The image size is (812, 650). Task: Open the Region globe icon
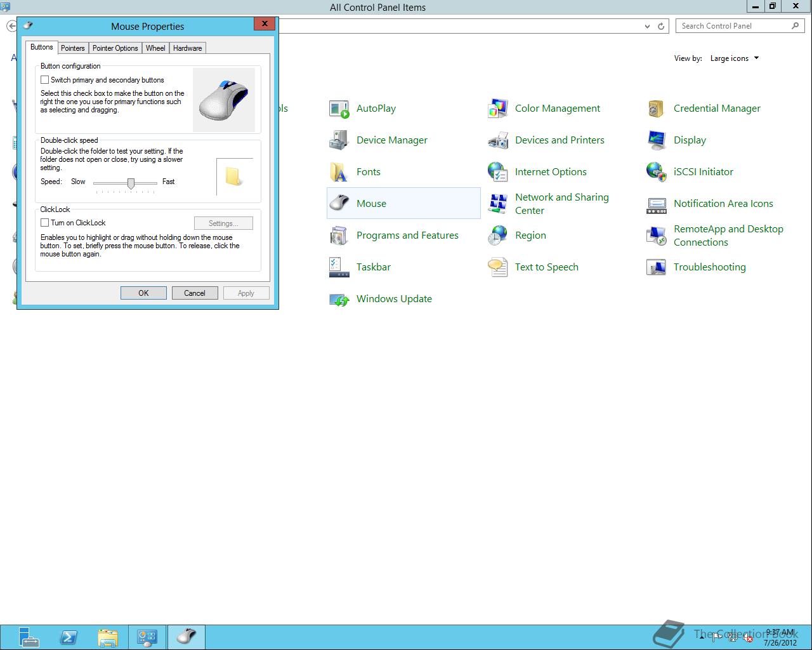[498, 235]
